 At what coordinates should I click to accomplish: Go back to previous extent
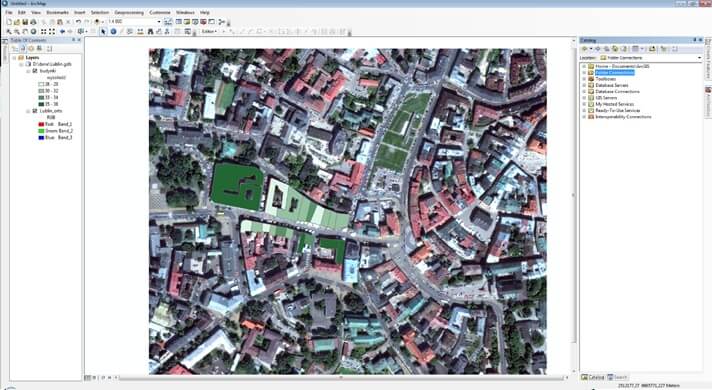[x=62, y=31]
